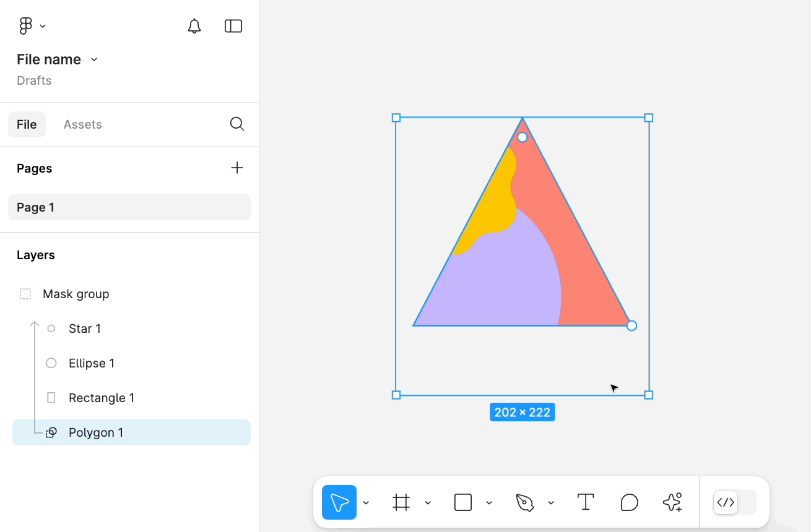Image resolution: width=811 pixels, height=532 pixels.
Task: Open the Move tools dropdown arrow
Action: (x=366, y=503)
